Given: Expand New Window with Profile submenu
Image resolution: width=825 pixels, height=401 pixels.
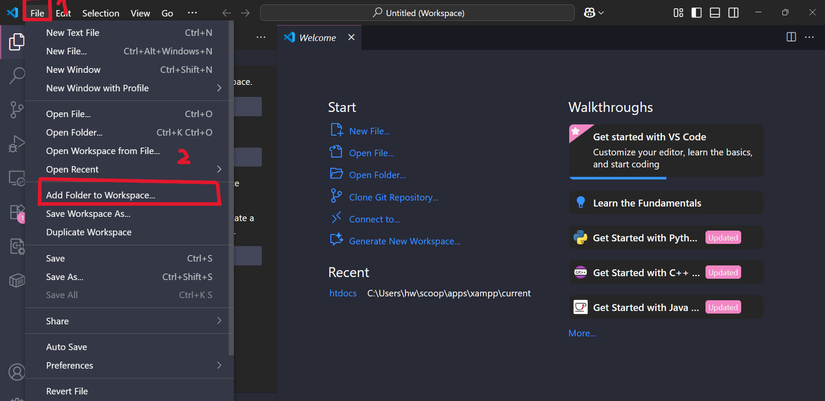Looking at the screenshot, I should (x=127, y=88).
